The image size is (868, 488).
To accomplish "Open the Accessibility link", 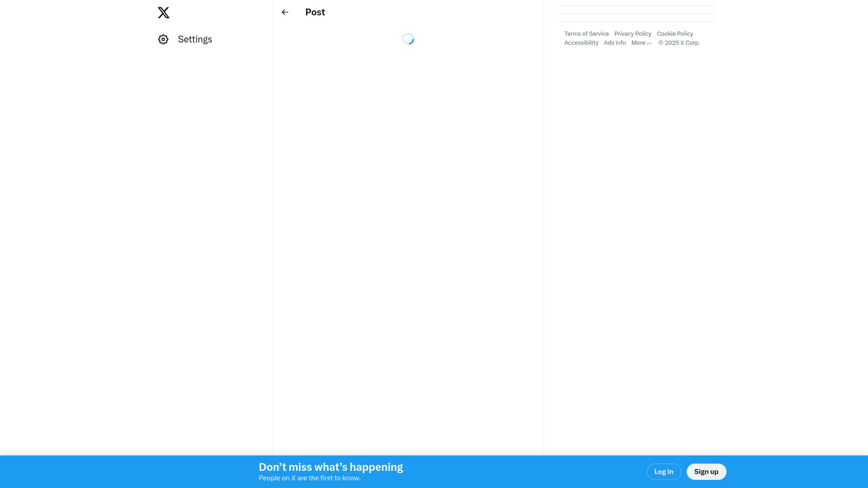I will (x=581, y=43).
